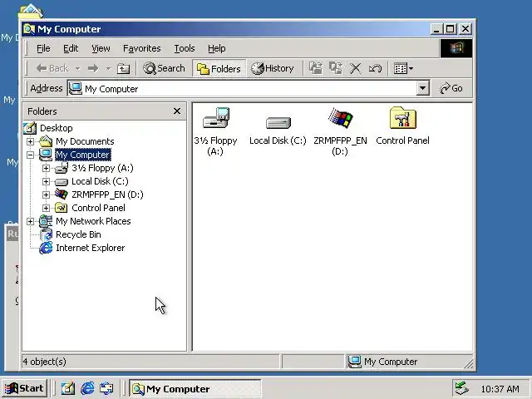Collapse My Computer tree node

point(30,155)
